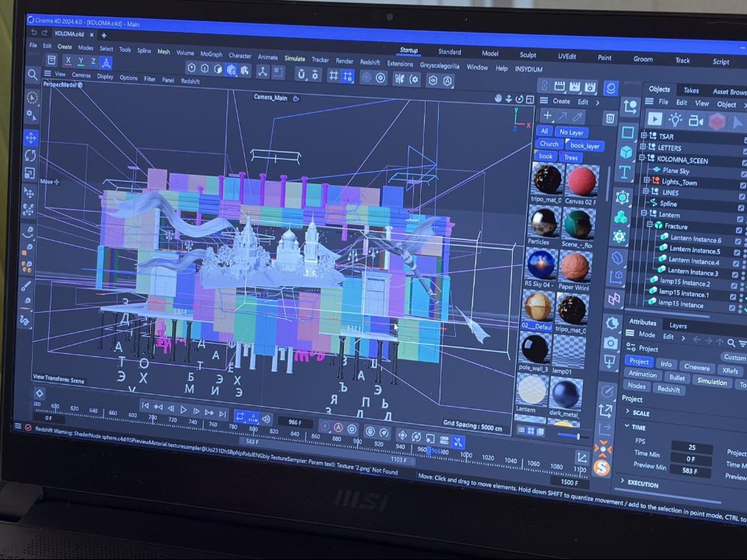Open the Redshift menu in main menubar
This screenshot has height=560, width=747.
pyautogui.click(x=370, y=62)
